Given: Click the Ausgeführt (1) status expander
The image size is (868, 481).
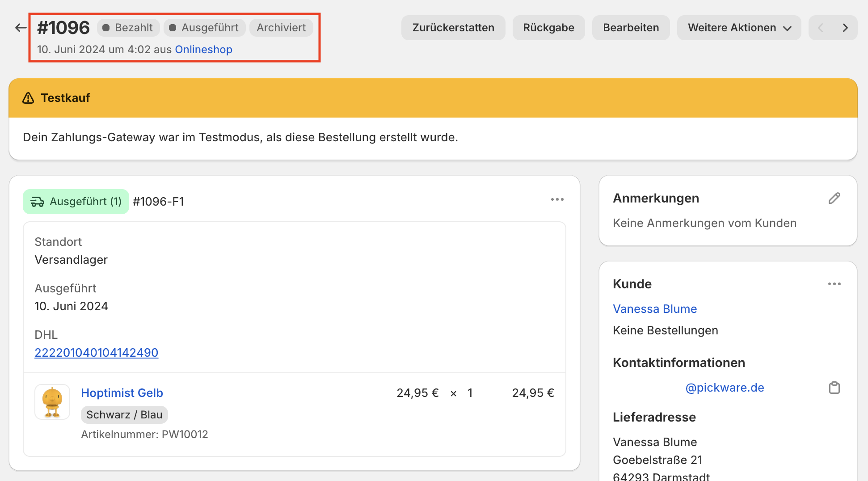Looking at the screenshot, I should click(75, 201).
